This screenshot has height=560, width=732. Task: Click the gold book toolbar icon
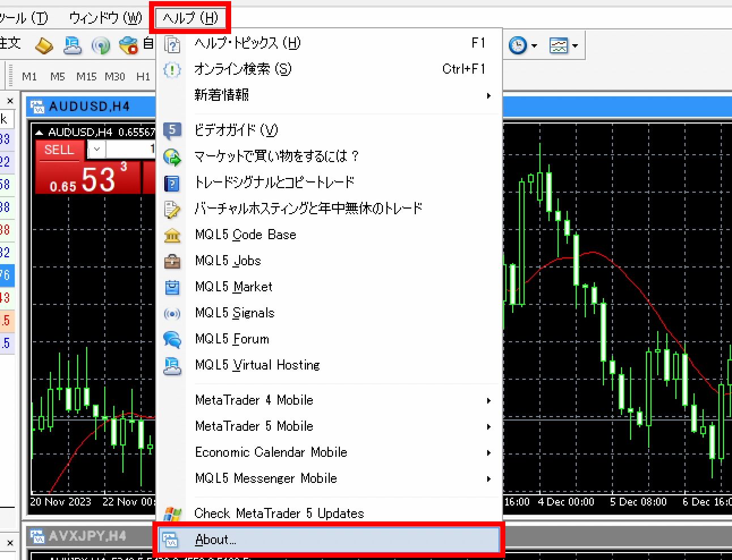pyautogui.click(x=44, y=45)
